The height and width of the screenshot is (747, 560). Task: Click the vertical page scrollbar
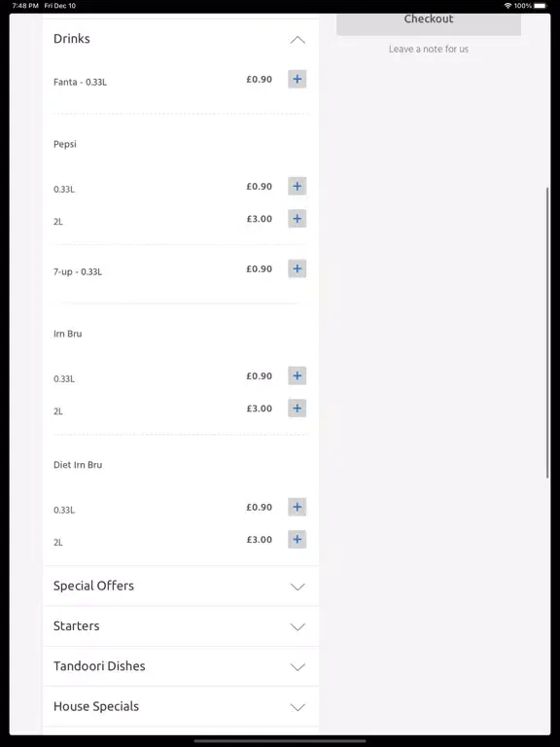pyautogui.click(x=547, y=333)
